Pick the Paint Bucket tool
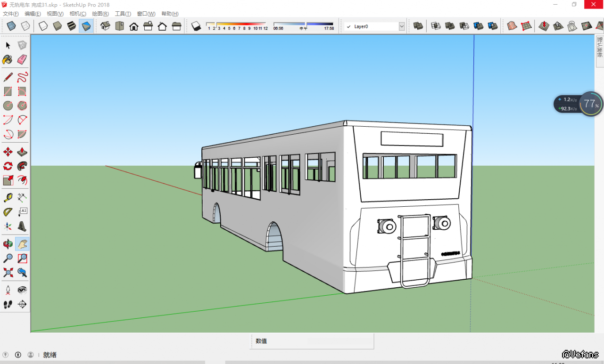 pyautogui.click(x=8, y=59)
